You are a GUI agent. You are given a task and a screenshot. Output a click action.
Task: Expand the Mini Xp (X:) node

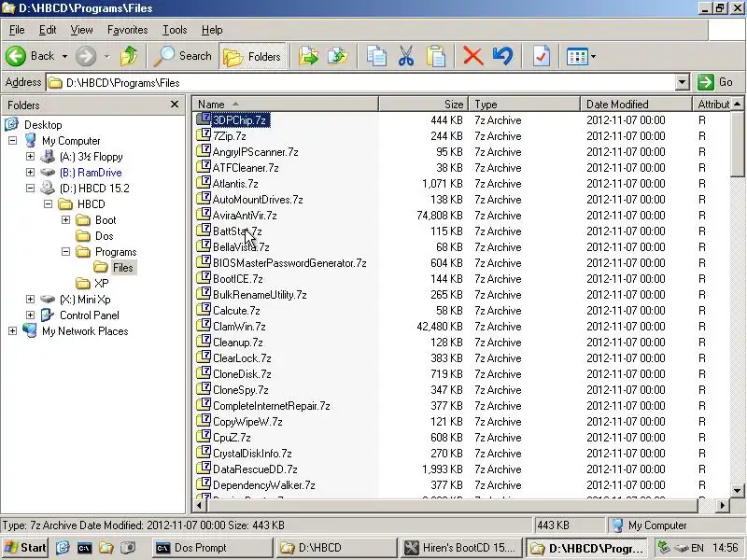[30, 299]
